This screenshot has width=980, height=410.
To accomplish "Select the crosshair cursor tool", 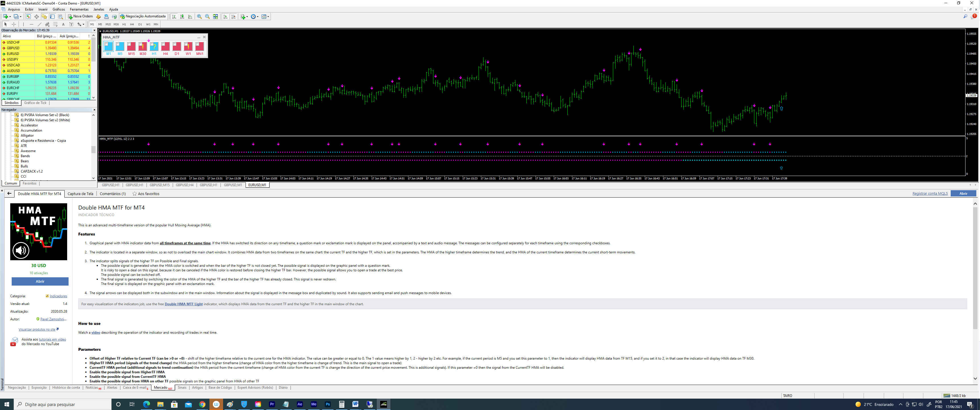I will pyautogui.click(x=14, y=24).
